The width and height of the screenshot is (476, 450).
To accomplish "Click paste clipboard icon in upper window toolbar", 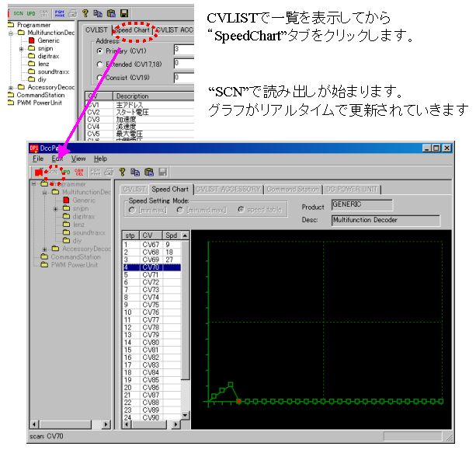I will [x=111, y=13].
